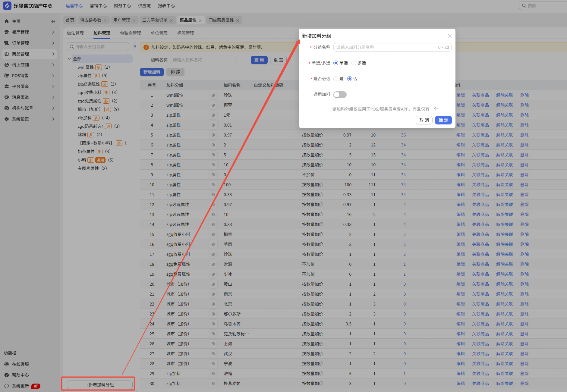Open 帮助中心 help center icon

(x=7, y=375)
